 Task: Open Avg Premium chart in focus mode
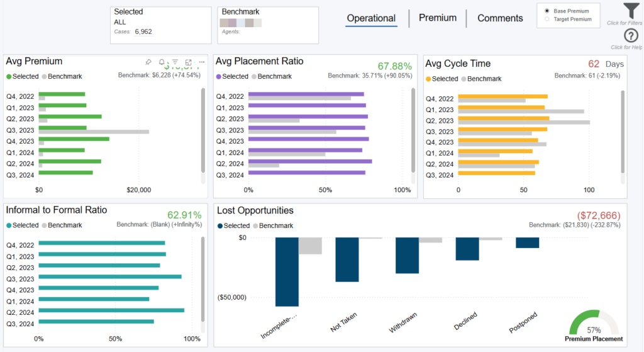click(x=189, y=62)
